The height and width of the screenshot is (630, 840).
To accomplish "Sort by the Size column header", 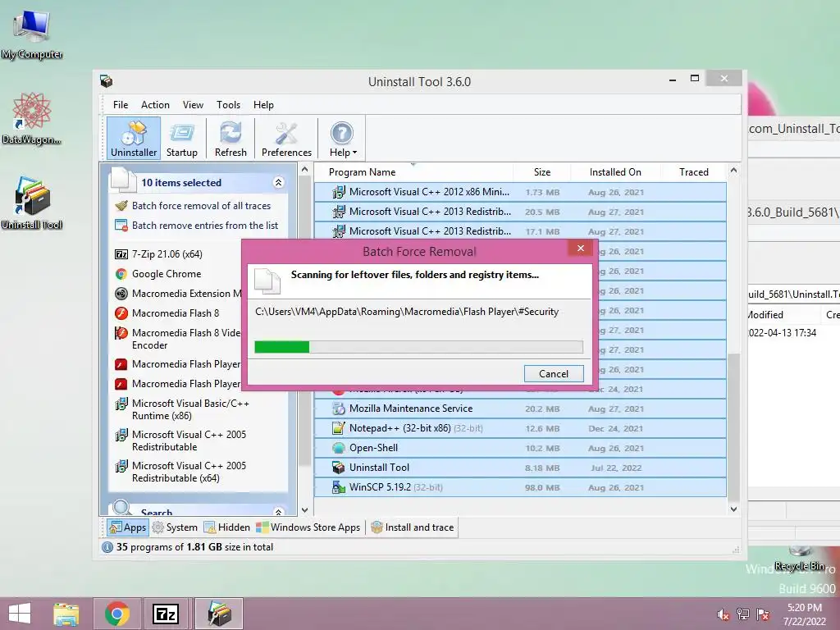I will tap(541, 172).
